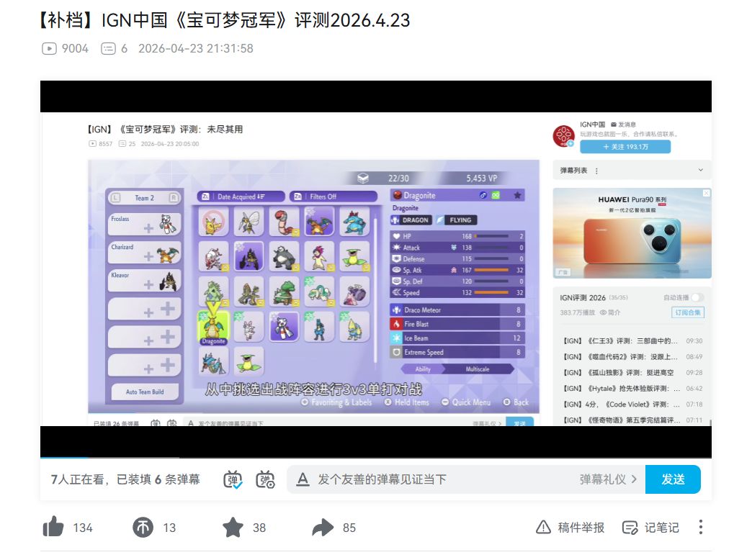Viewport: 734px width, 560px height.
Task: Click the HUAWEI Pura90 ad thumbnail
Action: coord(632,233)
